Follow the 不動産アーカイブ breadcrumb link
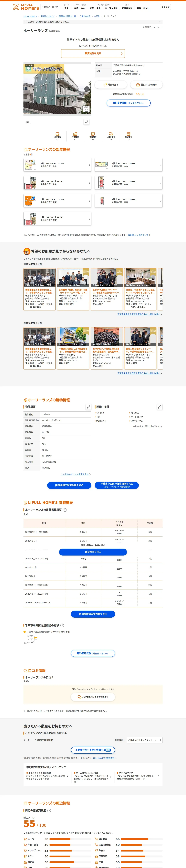This screenshot has height=868, width=186. [x=48, y=16]
